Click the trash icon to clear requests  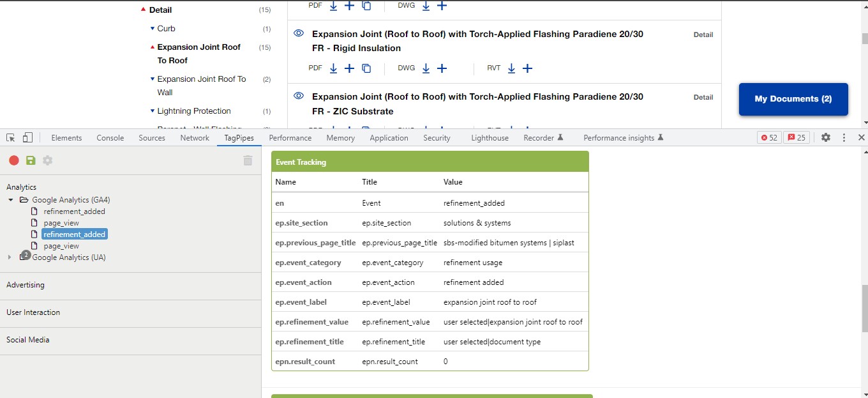point(248,160)
